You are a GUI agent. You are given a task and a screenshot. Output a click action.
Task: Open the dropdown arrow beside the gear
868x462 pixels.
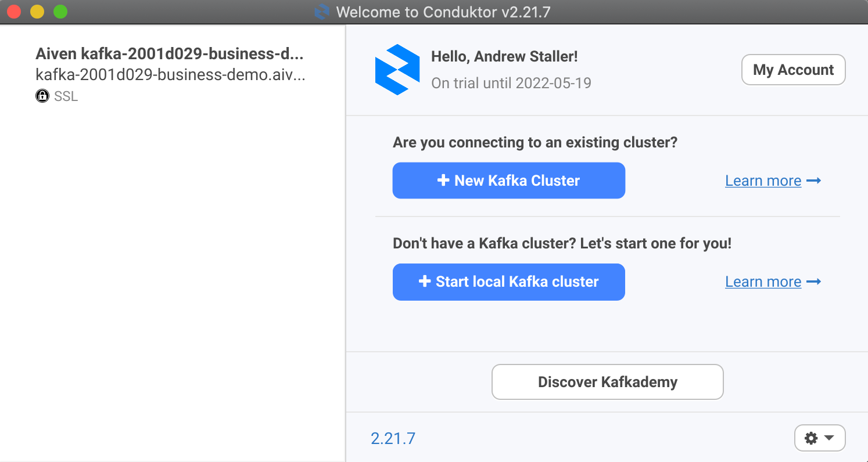pyautogui.click(x=829, y=438)
